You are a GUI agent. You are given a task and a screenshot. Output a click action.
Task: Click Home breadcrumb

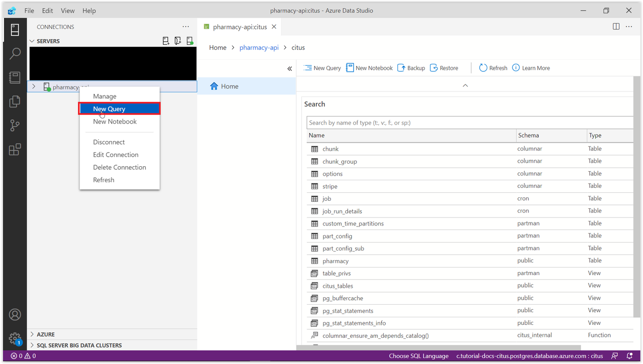pos(218,48)
